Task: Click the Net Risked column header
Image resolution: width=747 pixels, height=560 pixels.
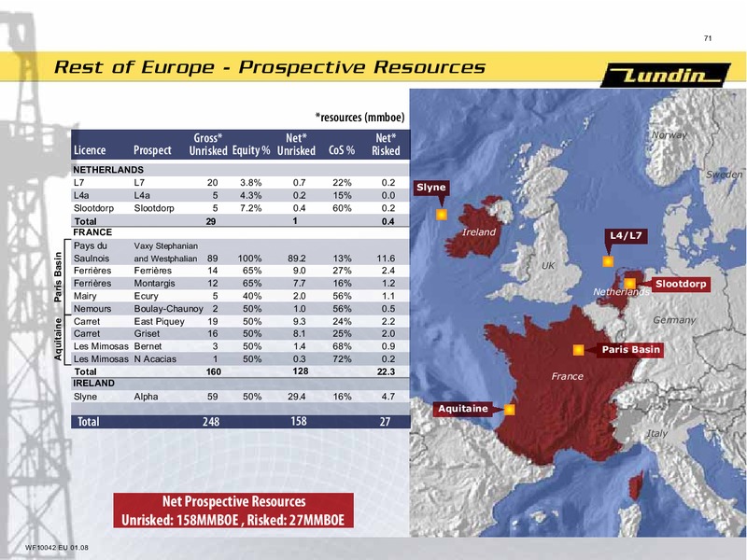Action: click(x=386, y=145)
